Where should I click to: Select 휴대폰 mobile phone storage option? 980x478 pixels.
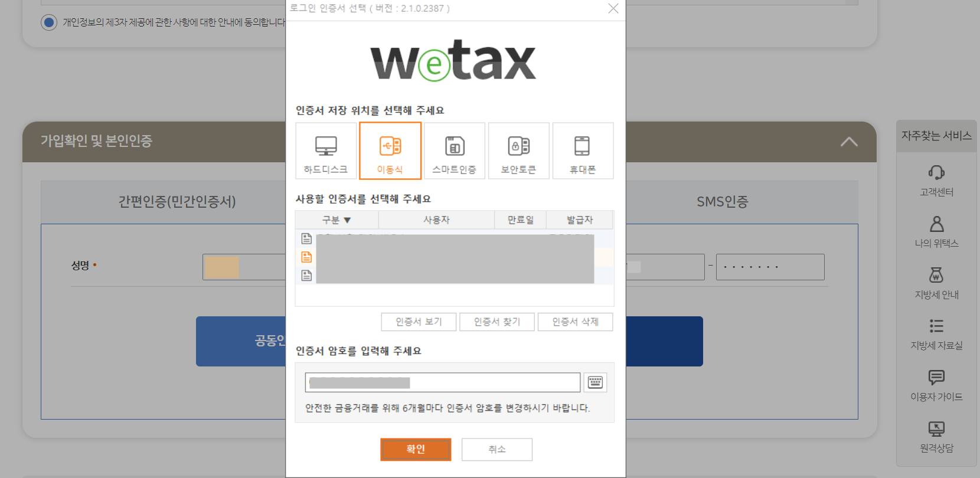583,150
